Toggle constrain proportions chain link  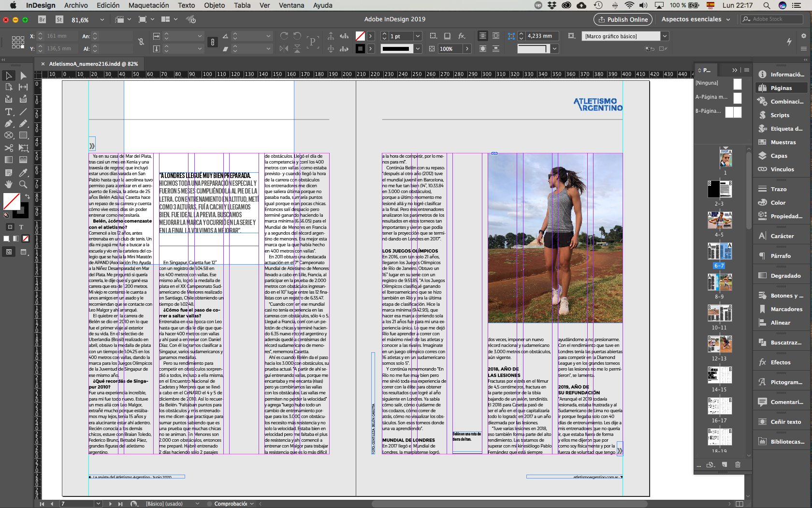(x=141, y=42)
